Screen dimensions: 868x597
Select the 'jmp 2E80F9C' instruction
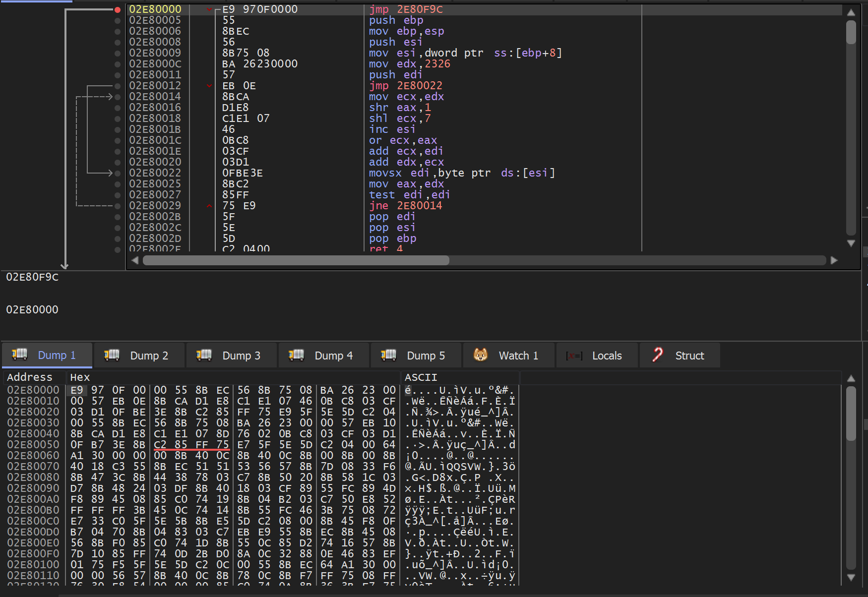coord(406,9)
